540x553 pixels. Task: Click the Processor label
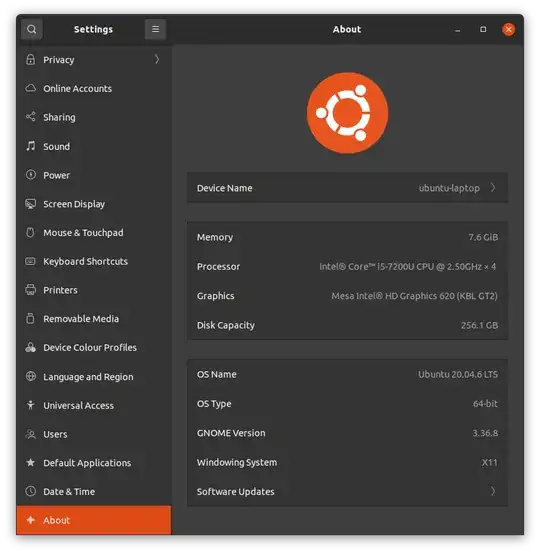(x=218, y=266)
